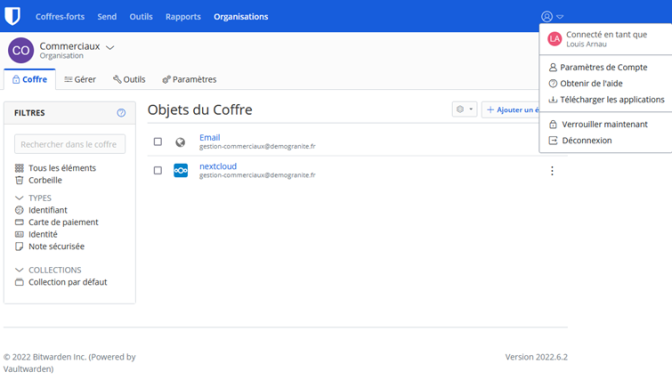The height and width of the screenshot is (380, 672).
Task: Click the nextcloud entry logo icon
Action: pyautogui.click(x=180, y=171)
